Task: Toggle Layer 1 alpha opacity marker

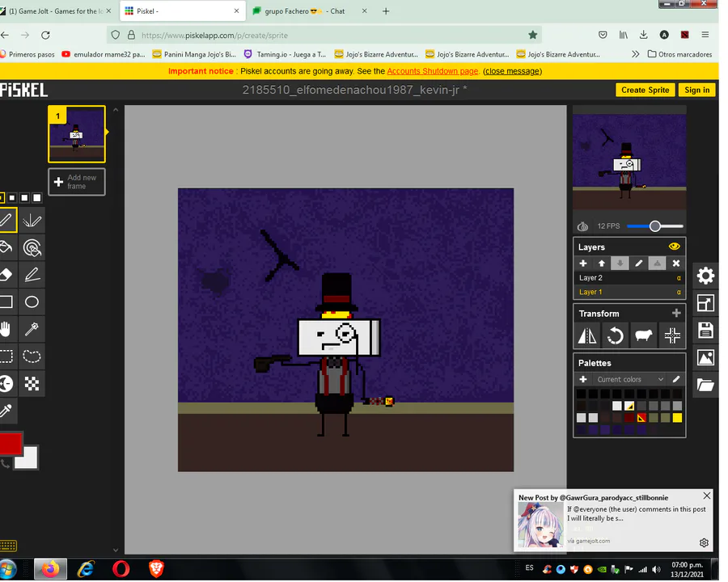Action: tap(679, 293)
